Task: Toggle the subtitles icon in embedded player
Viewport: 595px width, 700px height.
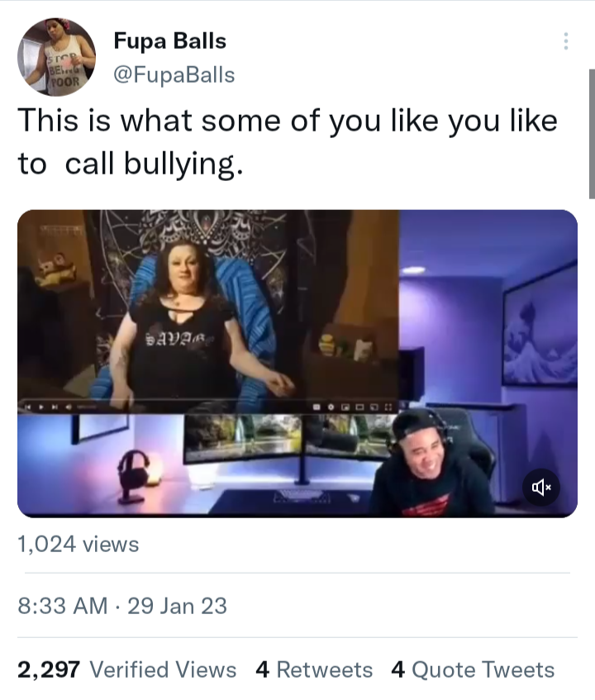Action: click(317, 407)
